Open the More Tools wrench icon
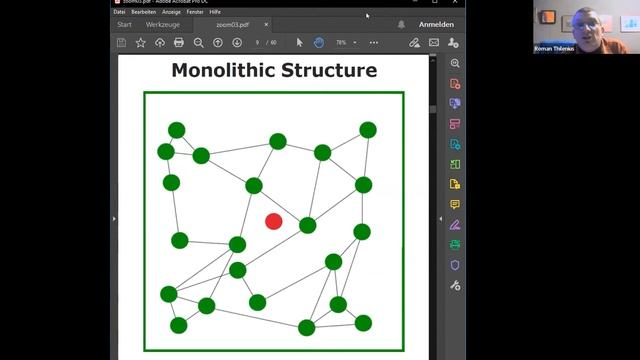This screenshot has width=640, height=360. pos(455,285)
